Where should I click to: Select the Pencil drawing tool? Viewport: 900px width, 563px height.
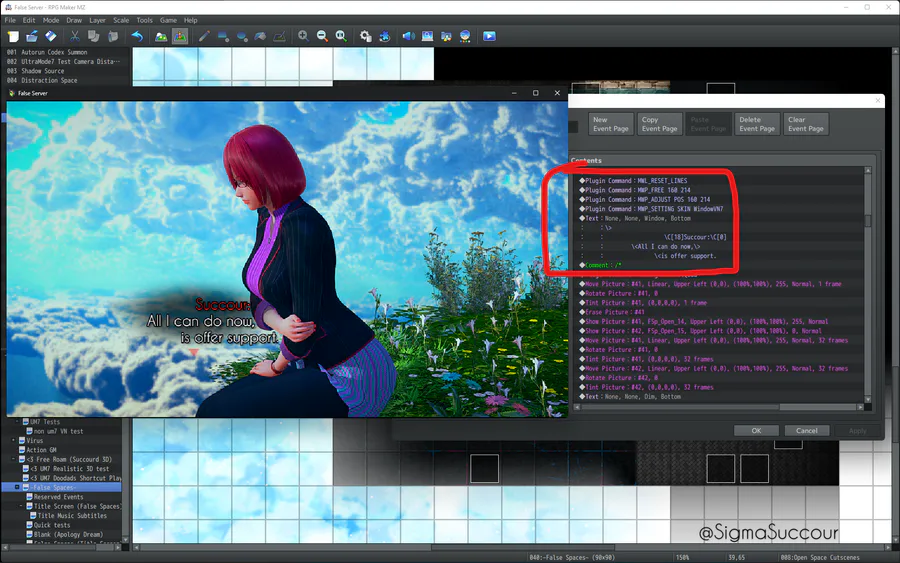pyautogui.click(x=204, y=36)
